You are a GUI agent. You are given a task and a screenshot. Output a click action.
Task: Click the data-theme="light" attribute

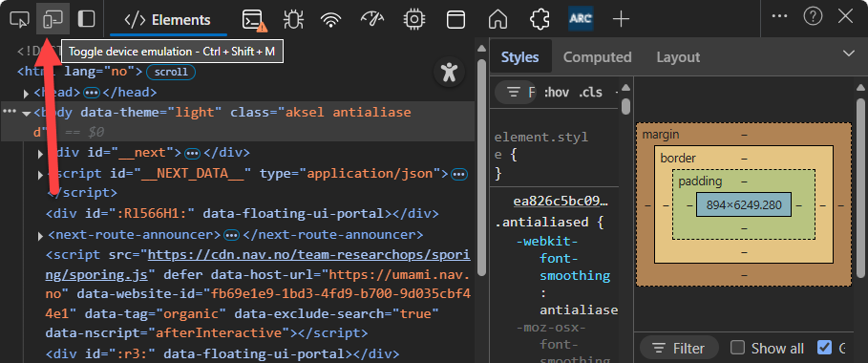pyautogui.click(x=151, y=113)
